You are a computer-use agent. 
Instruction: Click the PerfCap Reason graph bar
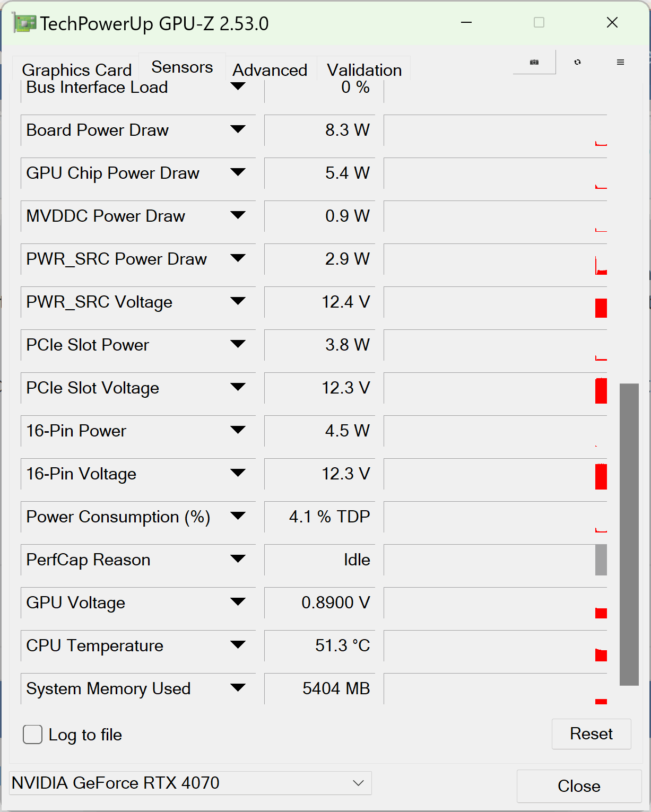(x=601, y=560)
